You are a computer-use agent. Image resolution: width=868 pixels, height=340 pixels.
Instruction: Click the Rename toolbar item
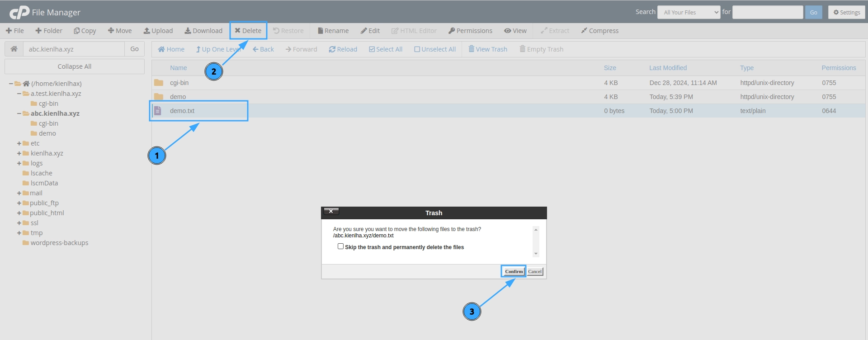[x=333, y=31]
